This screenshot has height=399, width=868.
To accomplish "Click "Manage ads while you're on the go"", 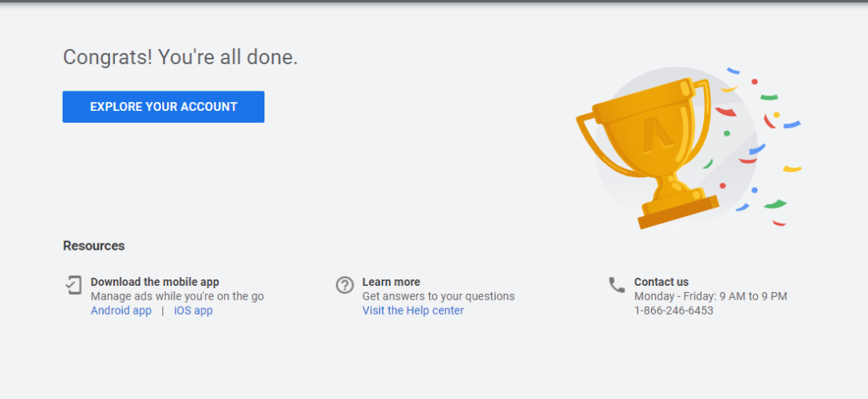I will click(177, 296).
